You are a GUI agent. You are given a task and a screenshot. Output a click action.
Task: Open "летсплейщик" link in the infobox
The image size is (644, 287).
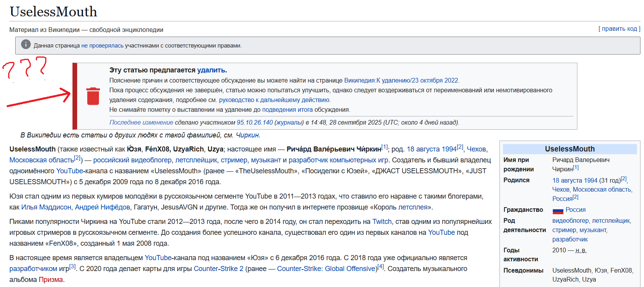(611, 221)
